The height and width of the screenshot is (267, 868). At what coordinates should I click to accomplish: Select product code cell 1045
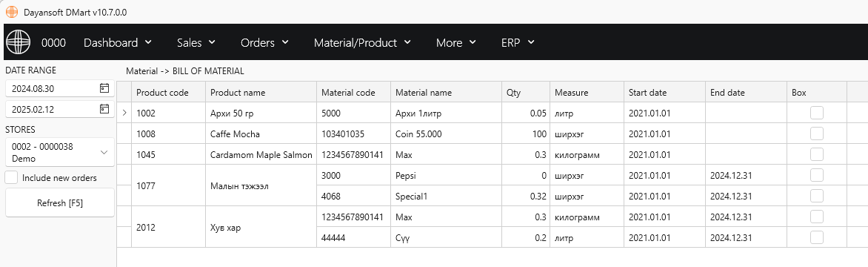(168, 154)
